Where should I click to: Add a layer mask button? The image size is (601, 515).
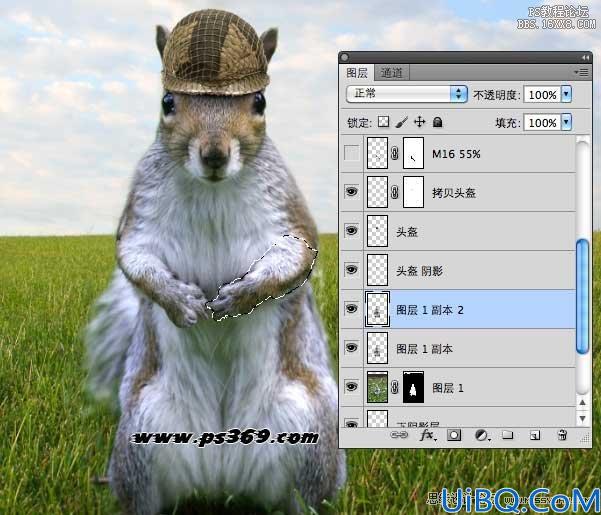coord(454,435)
